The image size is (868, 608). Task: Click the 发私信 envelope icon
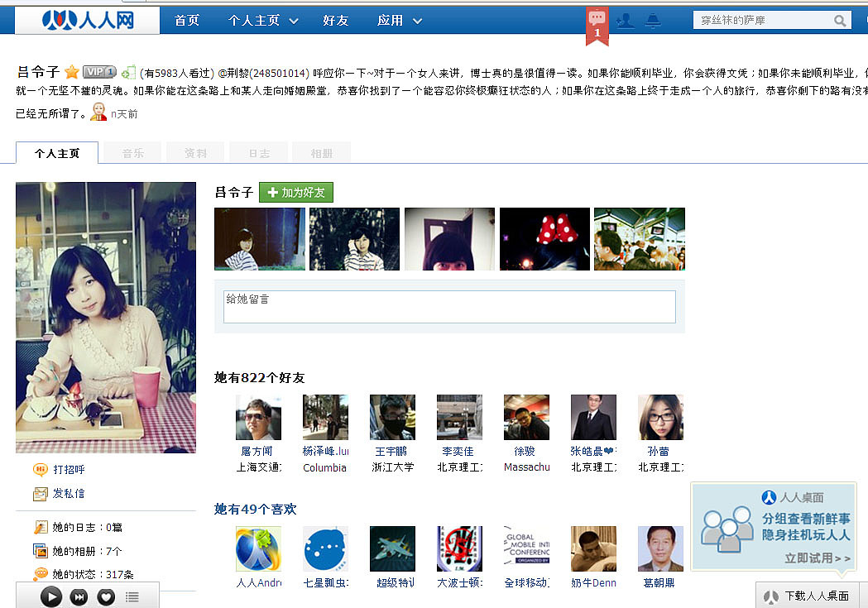click(x=40, y=494)
